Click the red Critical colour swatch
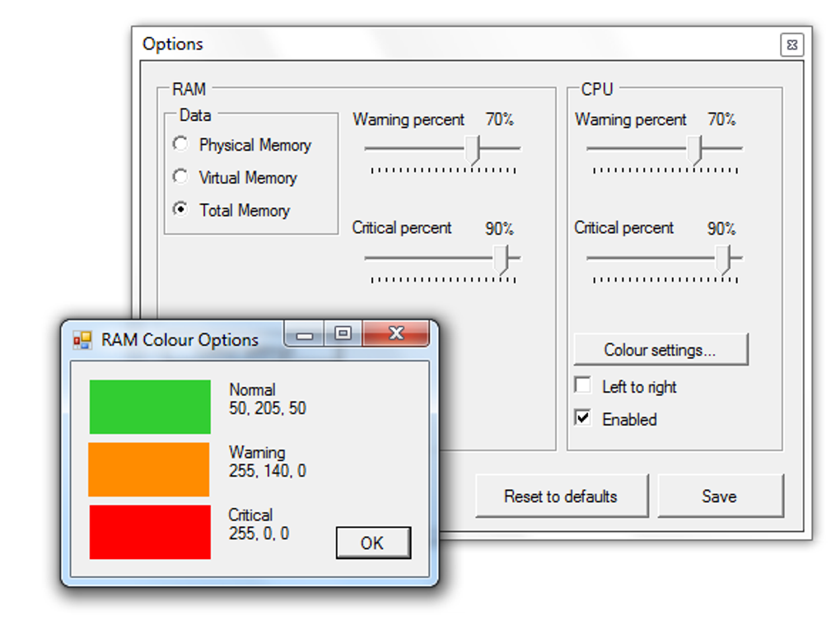Screen dimensions: 840x629 150,531
